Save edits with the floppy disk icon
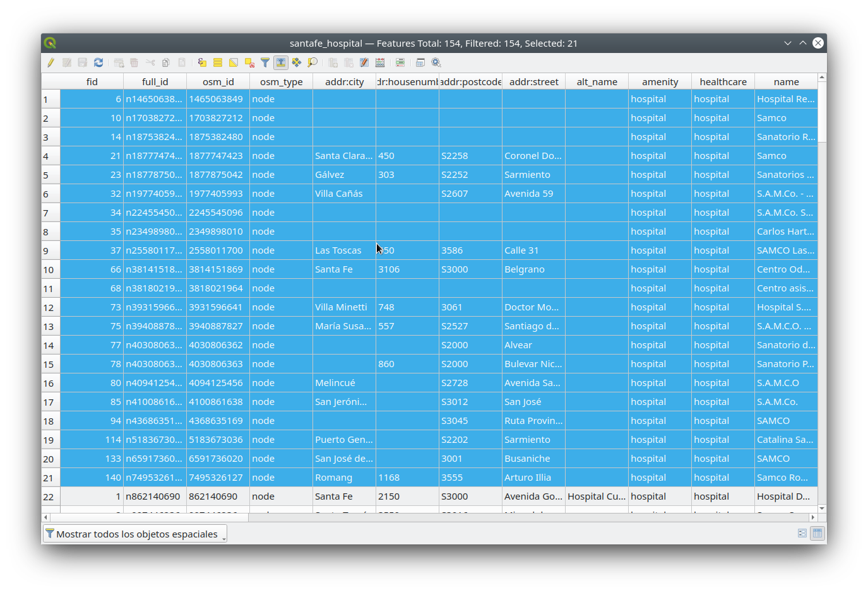 pos(83,62)
